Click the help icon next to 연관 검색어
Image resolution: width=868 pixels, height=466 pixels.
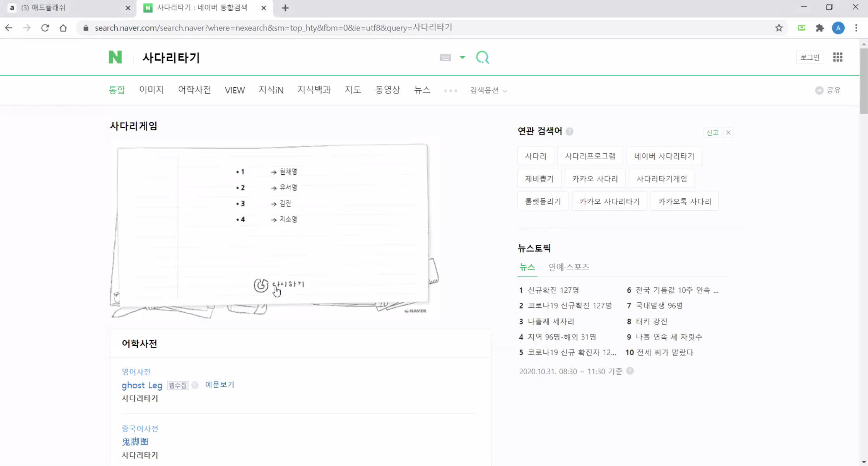coord(569,132)
